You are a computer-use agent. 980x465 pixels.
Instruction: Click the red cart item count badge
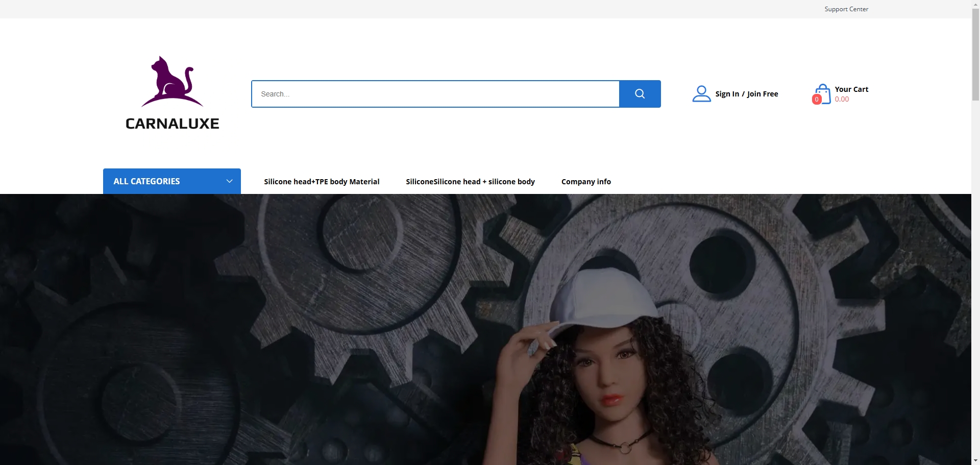tap(817, 100)
